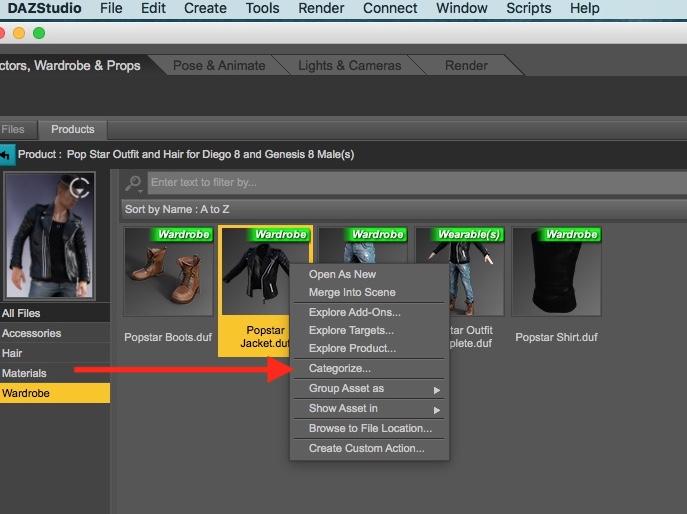Open the Tools menu
The width and height of the screenshot is (687, 514).
262,8
